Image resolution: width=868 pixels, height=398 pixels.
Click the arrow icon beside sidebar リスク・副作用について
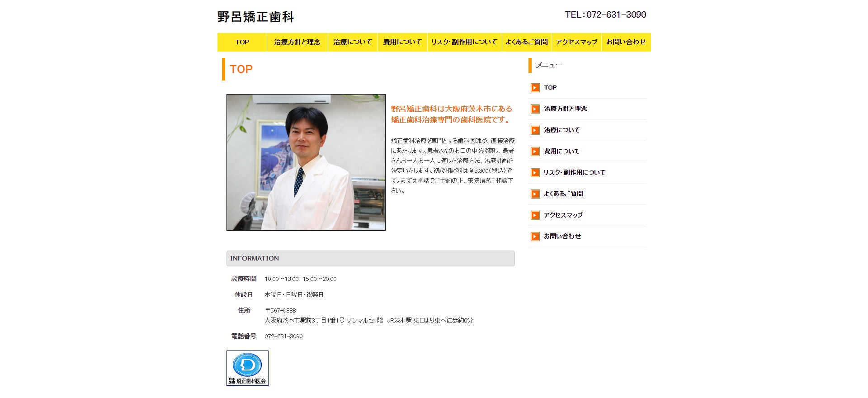(535, 173)
